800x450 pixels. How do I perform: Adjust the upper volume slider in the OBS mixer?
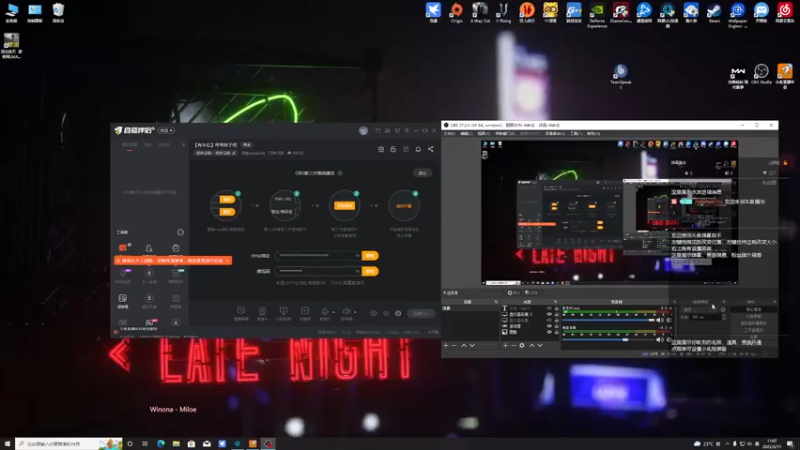[x=609, y=320]
